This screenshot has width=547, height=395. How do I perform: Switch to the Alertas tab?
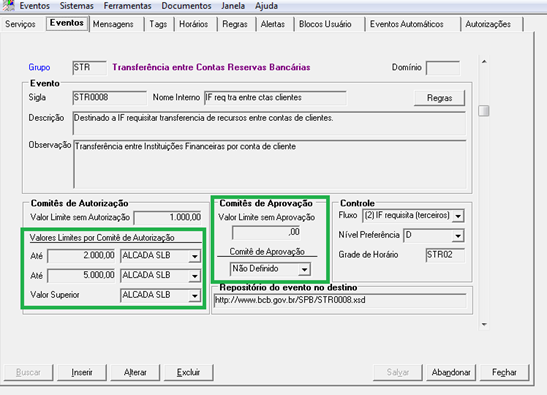coord(272,24)
